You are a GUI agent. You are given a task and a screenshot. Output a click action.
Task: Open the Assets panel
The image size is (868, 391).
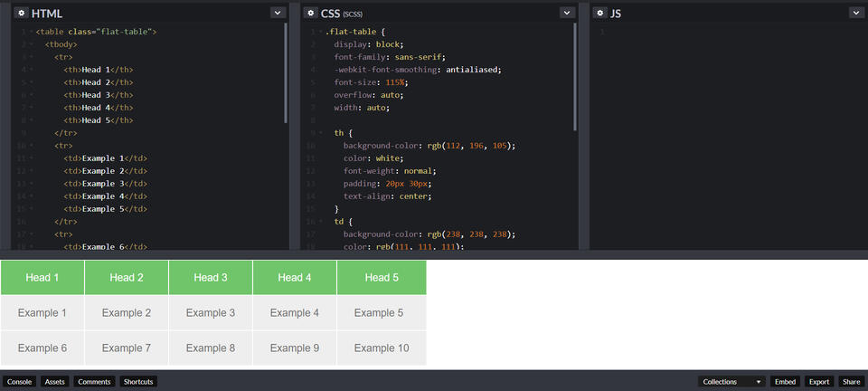54,382
